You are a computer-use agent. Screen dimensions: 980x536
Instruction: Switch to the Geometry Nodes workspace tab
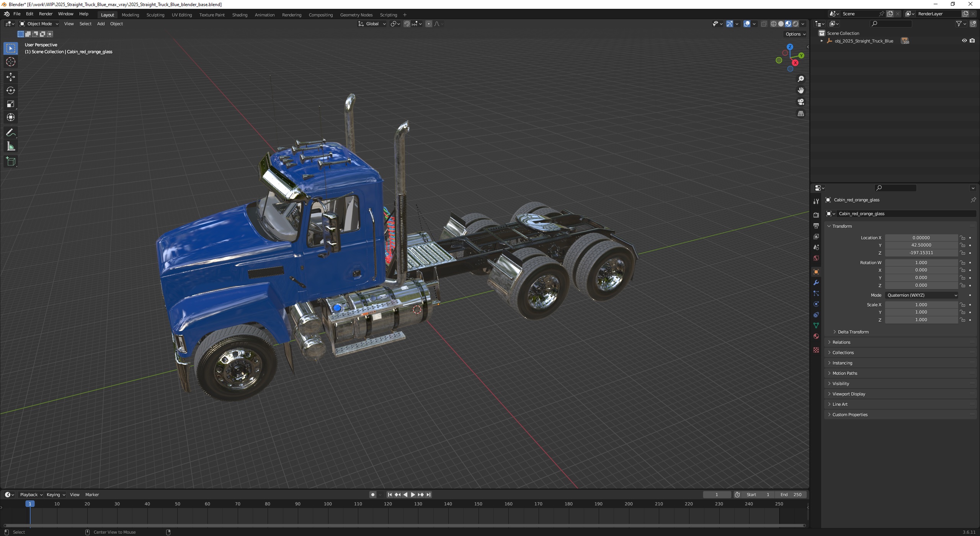coord(356,15)
